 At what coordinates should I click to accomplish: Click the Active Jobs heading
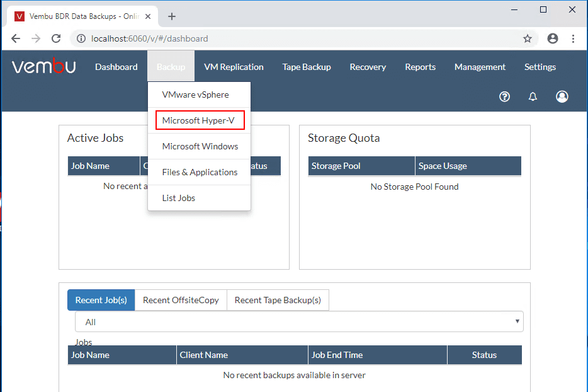coord(95,138)
